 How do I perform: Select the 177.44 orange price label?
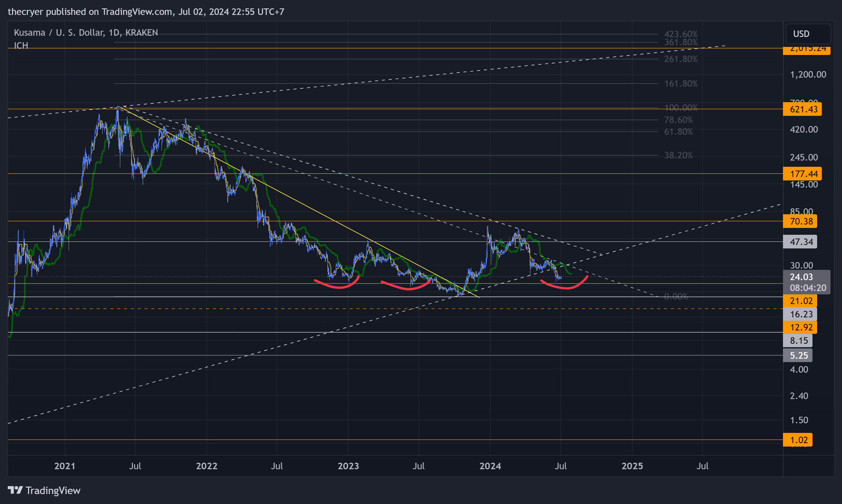click(802, 174)
